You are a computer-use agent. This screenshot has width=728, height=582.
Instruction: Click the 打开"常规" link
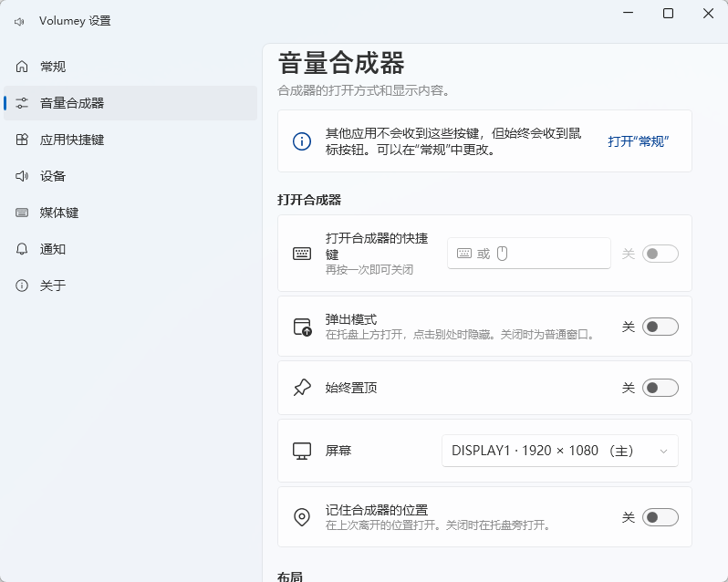(639, 141)
